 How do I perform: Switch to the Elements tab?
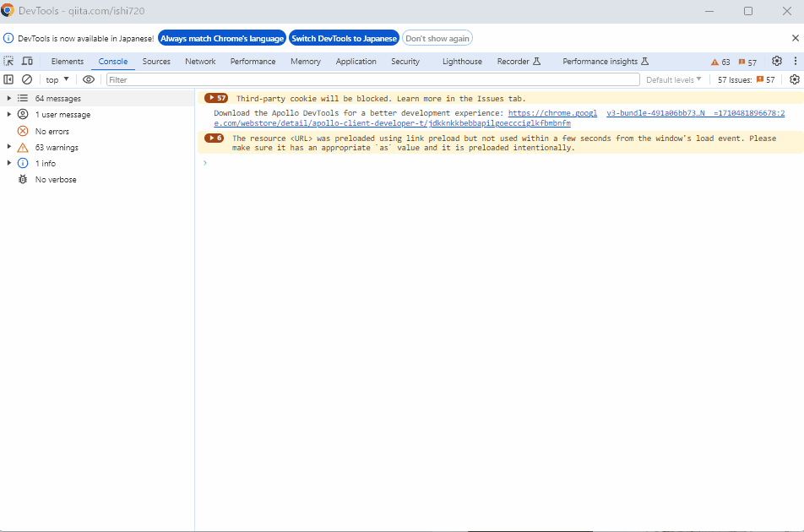[67, 61]
